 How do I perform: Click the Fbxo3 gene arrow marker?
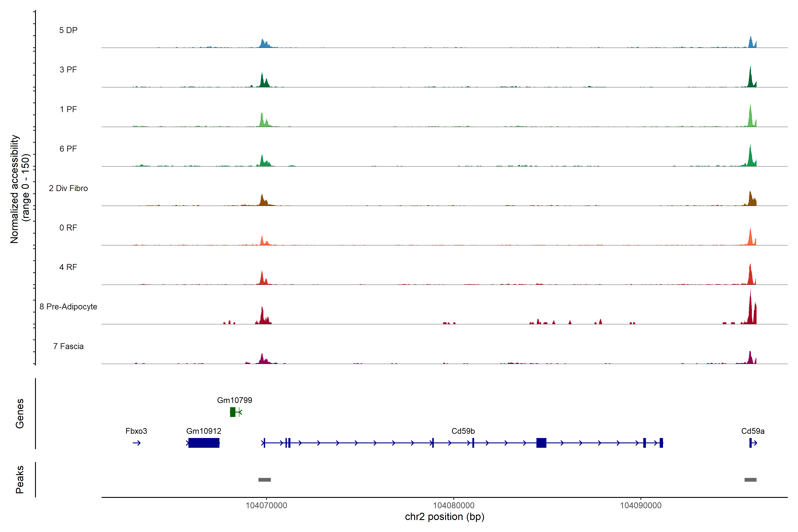point(137,443)
